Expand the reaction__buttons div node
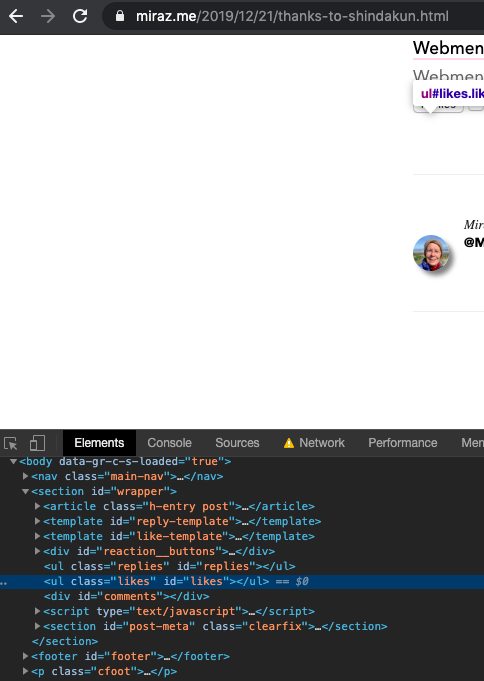This screenshot has height=681, width=484. tap(37, 551)
